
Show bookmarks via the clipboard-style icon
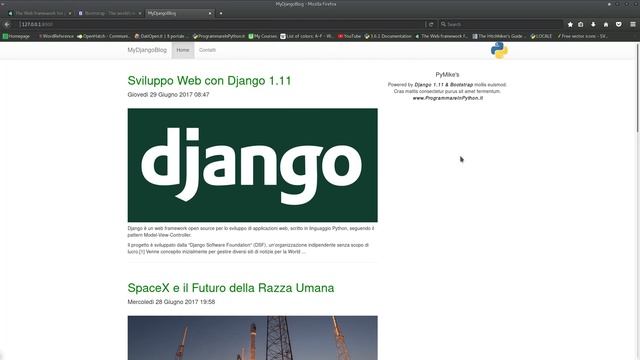coord(581,24)
